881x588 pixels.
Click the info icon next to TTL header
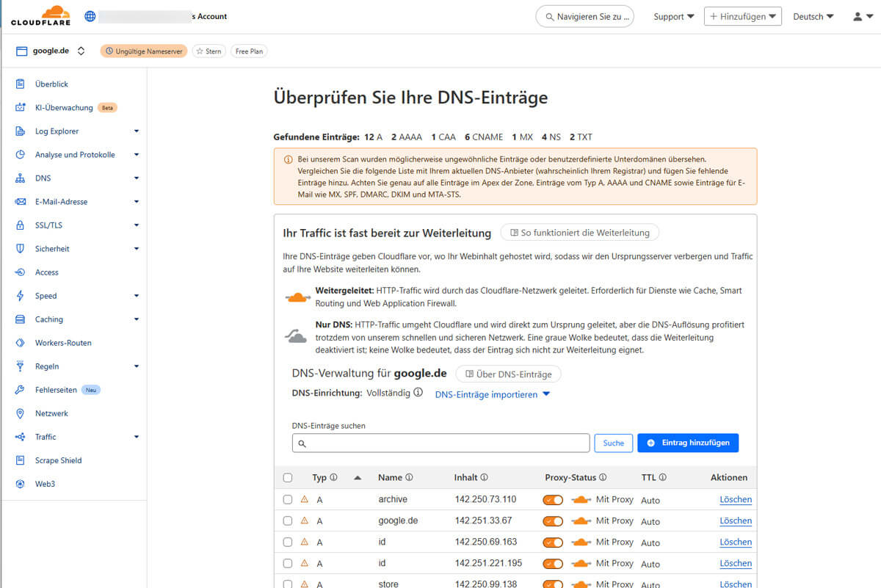point(663,477)
